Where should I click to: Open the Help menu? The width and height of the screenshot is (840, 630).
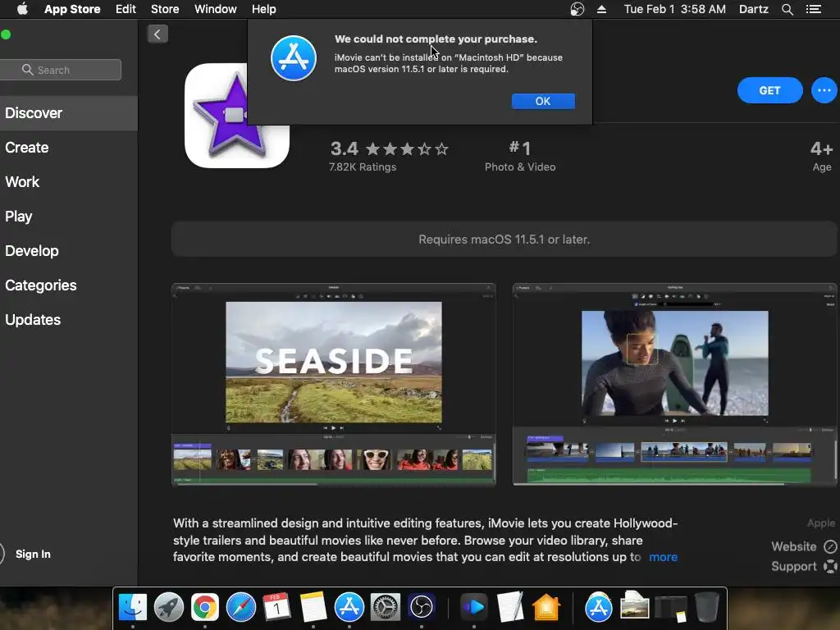(x=263, y=9)
